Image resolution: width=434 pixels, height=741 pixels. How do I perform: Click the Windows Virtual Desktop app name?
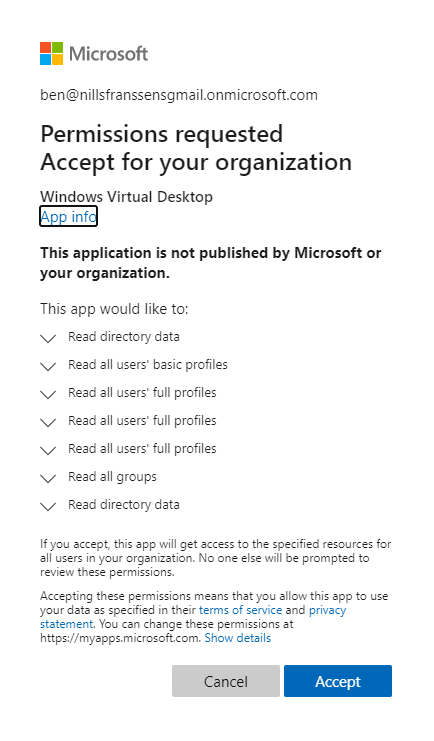click(x=126, y=197)
